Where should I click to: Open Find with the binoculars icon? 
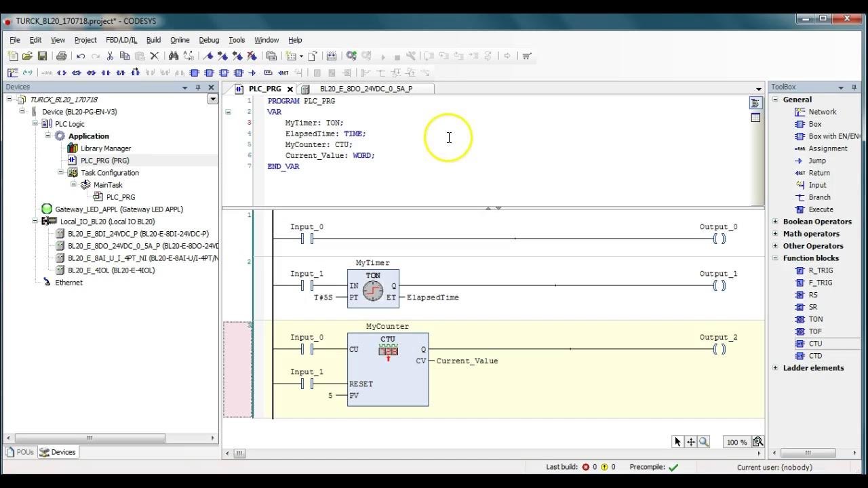(174, 56)
